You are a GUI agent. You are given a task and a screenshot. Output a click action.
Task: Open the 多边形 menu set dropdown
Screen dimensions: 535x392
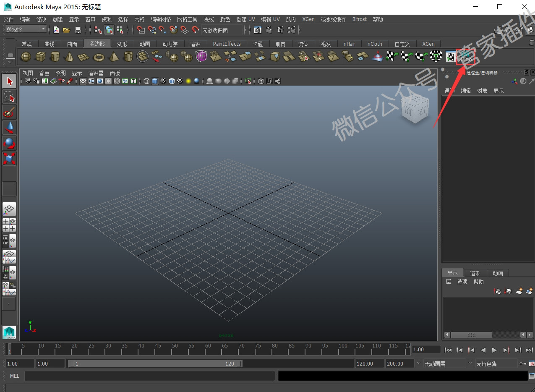(26, 29)
